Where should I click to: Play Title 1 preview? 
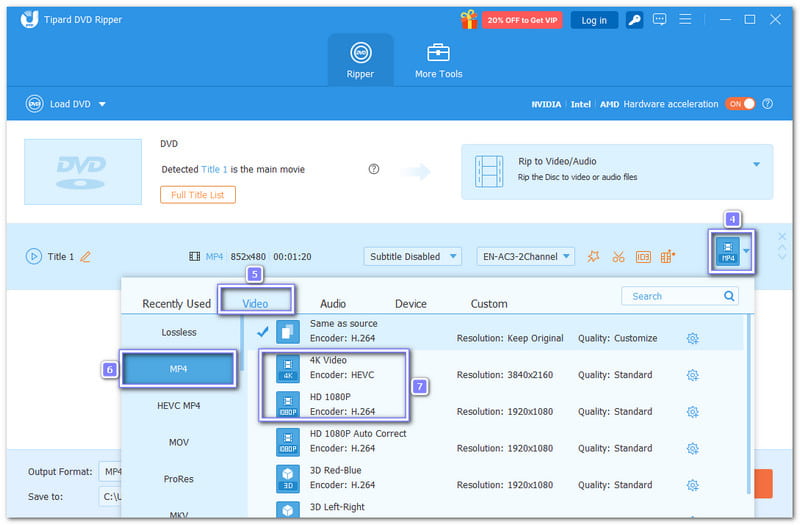(34, 257)
